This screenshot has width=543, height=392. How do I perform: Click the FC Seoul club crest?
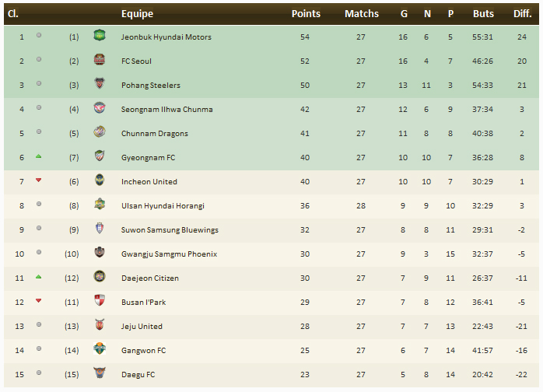click(100, 61)
